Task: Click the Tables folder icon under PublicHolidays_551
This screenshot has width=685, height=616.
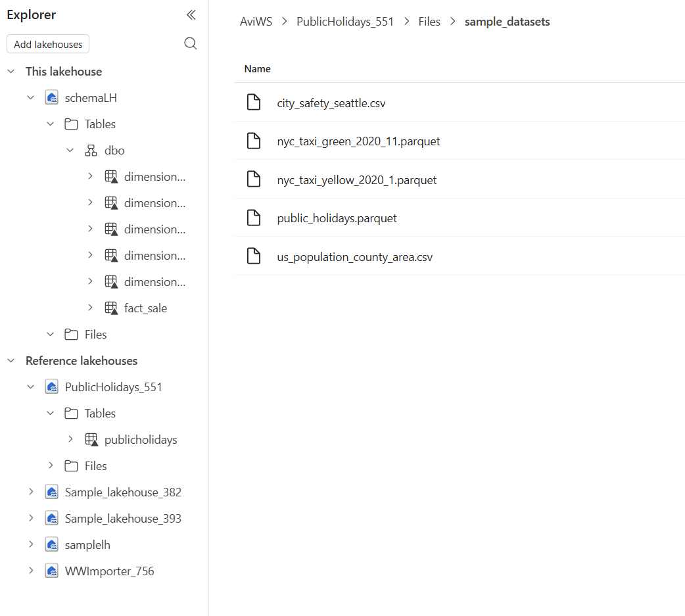Action: [71, 413]
